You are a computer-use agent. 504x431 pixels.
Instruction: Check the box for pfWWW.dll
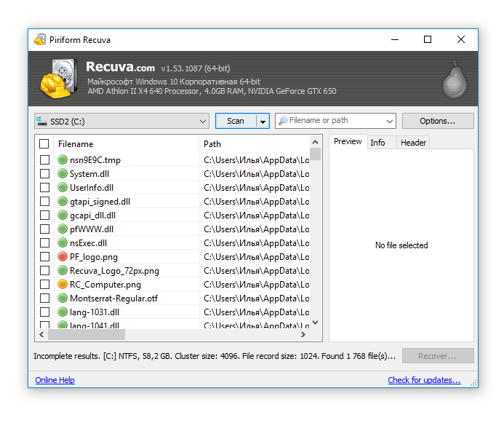[44, 229]
